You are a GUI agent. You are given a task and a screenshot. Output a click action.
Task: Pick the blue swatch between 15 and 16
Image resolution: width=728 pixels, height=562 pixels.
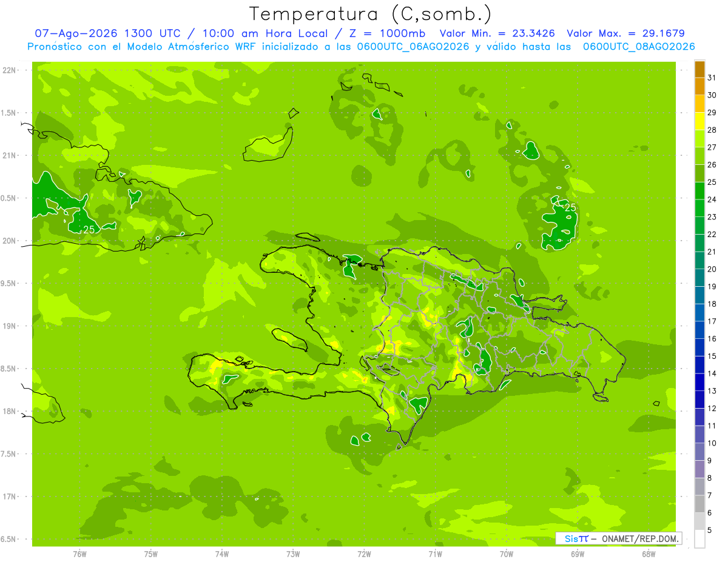pyautogui.click(x=699, y=347)
